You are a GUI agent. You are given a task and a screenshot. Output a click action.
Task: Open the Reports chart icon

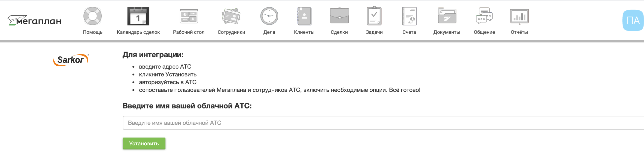[x=519, y=16]
